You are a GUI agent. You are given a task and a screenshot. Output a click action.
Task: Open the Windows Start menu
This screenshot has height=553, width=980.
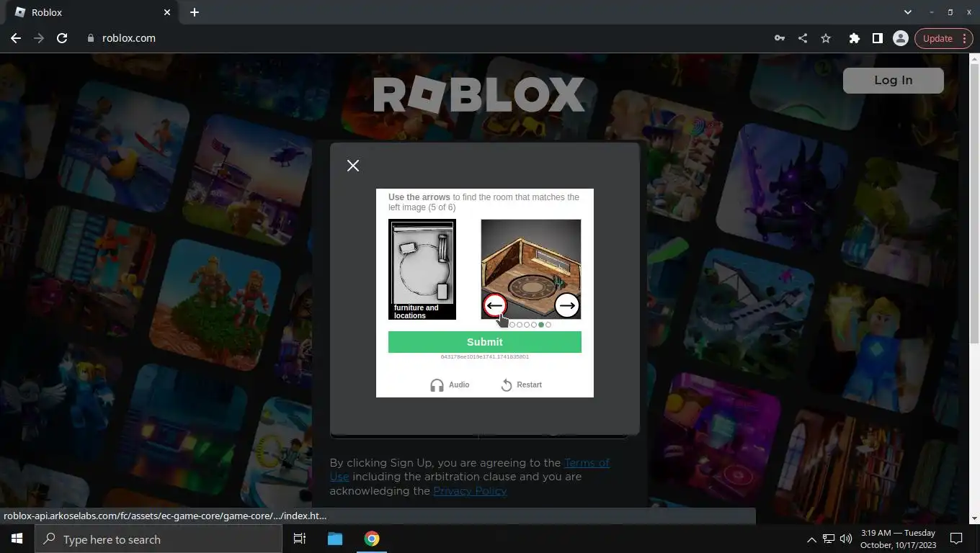(x=17, y=539)
